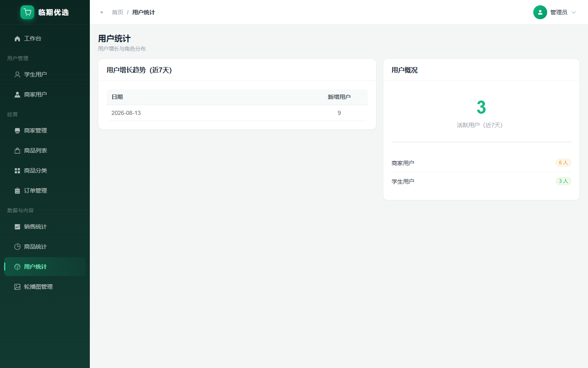The image size is (588, 368).
Task: Toggle sidebar collapse icon in header
Action: tap(102, 12)
